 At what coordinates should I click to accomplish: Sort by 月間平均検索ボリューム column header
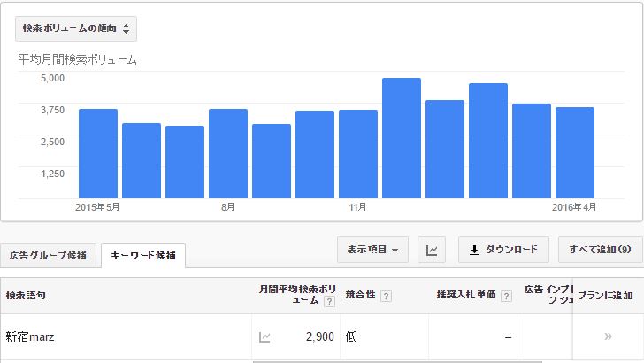[297, 295]
